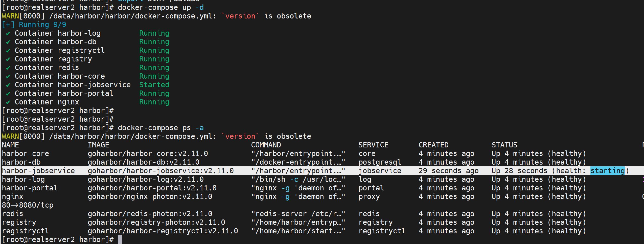Select the checkmark beside Container harbor-jobservice
Screen dimensions: 644x244
[8, 85]
